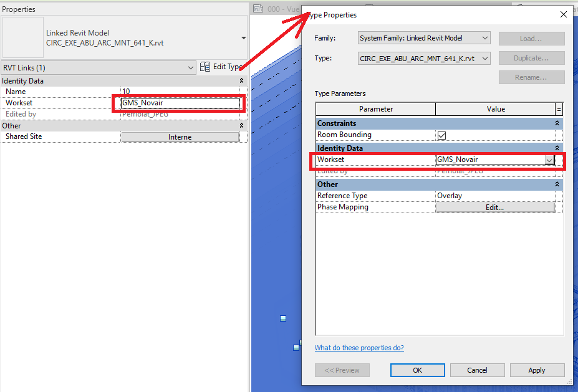
Task: Click the Edit Type icon
Action: point(205,67)
